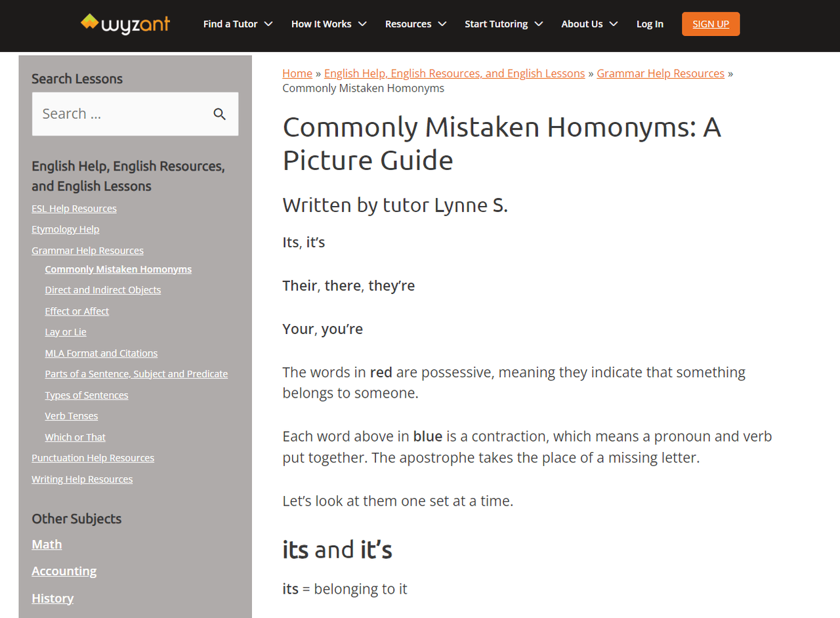This screenshot has height=618, width=840.
Task: Select Commonly Mistaken Homonyms
Action: (118, 269)
